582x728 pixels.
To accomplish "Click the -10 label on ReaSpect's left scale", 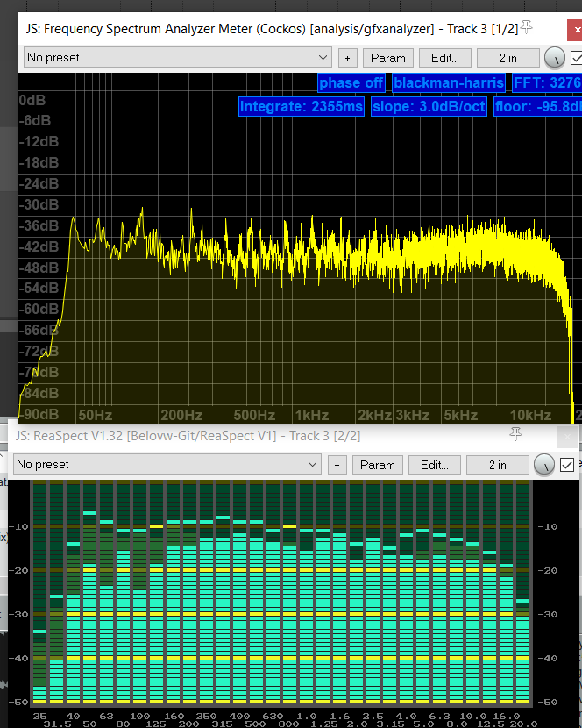I will click(x=18, y=526).
